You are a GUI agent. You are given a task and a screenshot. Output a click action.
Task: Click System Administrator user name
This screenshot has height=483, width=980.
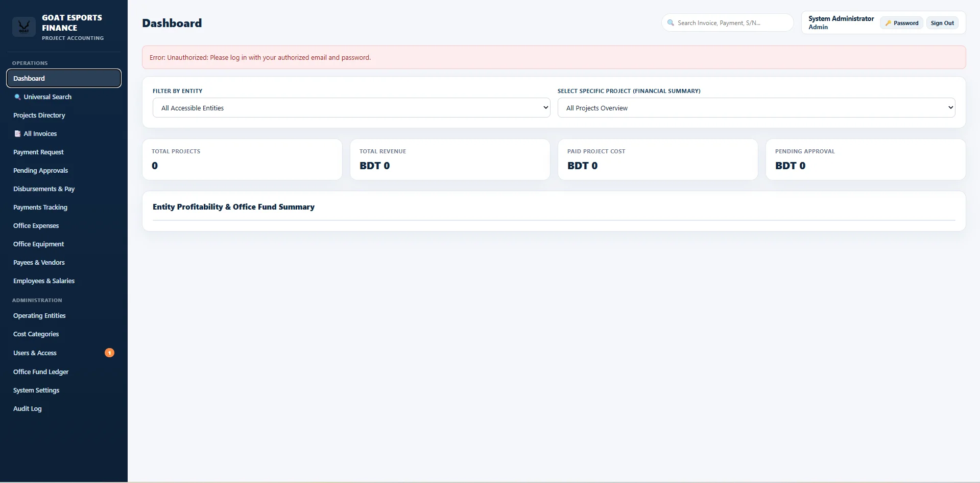pos(841,18)
